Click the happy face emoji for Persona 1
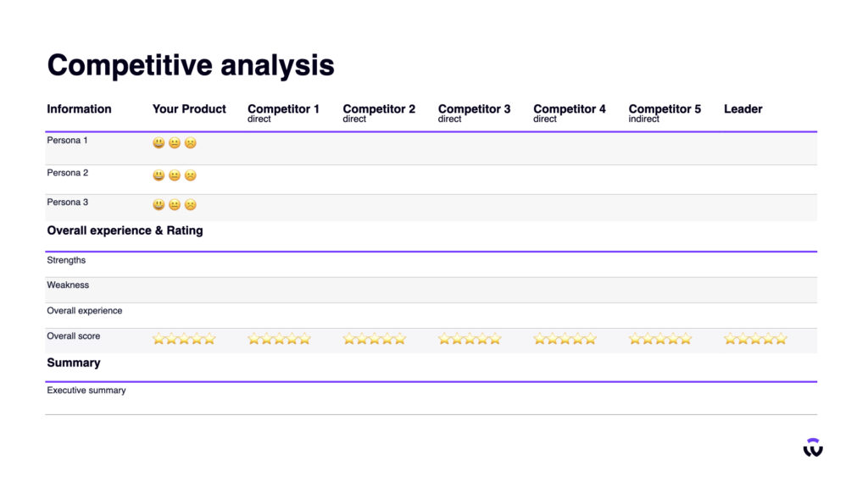This screenshot has width=868, height=488. pos(159,142)
